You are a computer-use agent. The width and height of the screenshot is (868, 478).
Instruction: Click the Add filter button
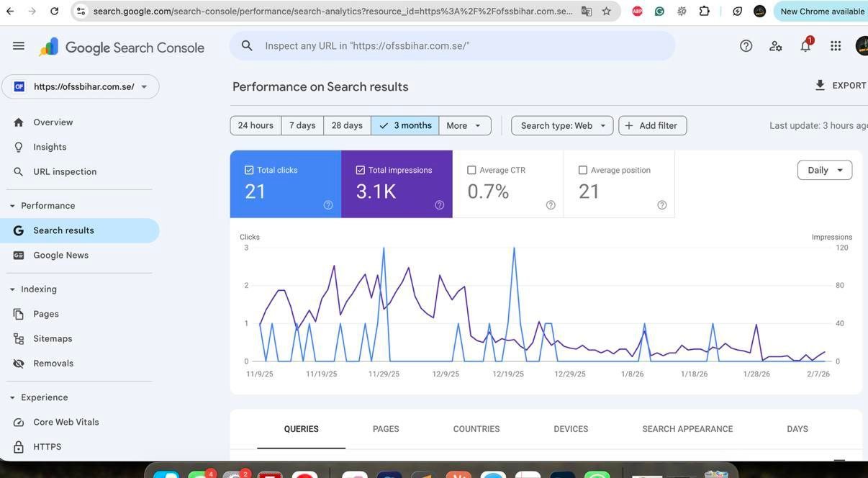pyautogui.click(x=652, y=126)
